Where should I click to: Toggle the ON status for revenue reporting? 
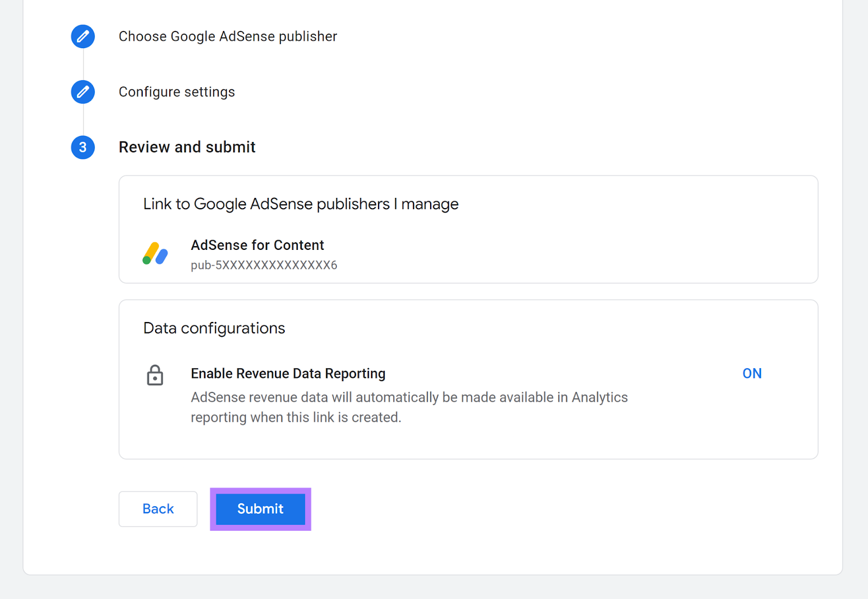[751, 373]
